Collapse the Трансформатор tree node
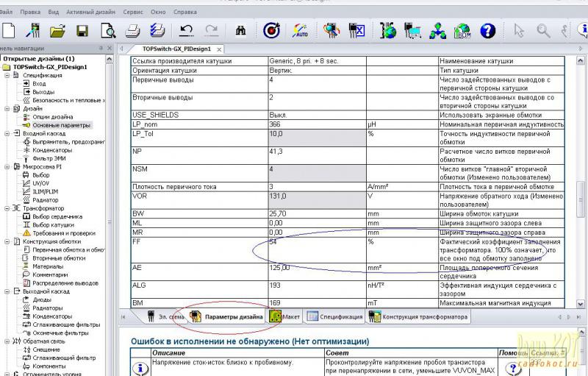This screenshot has height=376, width=588. click(x=7, y=208)
